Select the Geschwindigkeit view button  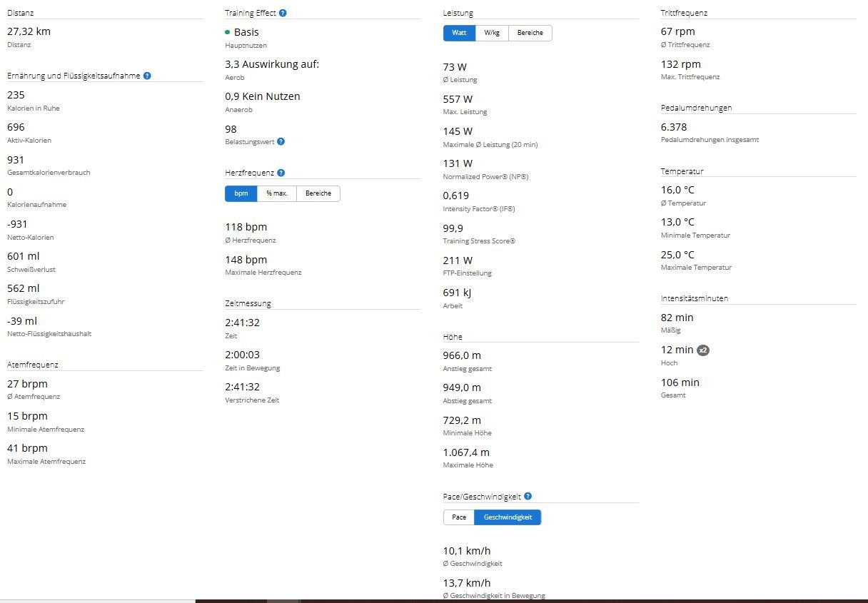coord(508,517)
